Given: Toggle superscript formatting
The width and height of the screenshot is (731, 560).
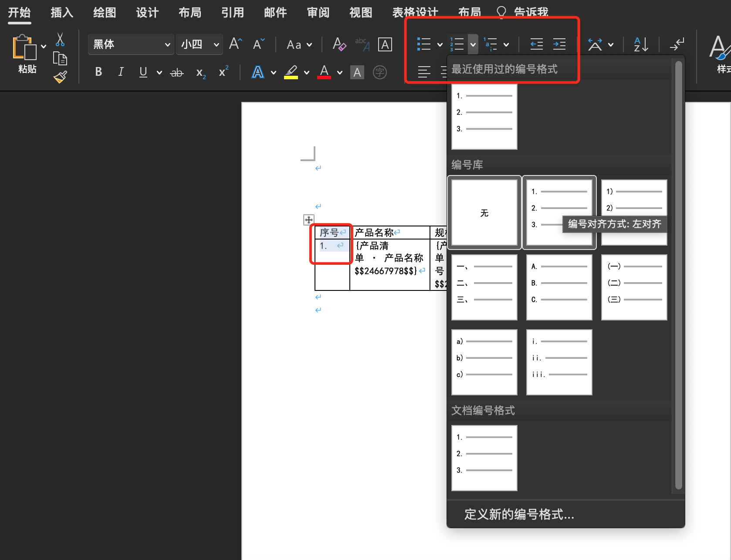Looking at the screenshot, I should coord(223,71).
